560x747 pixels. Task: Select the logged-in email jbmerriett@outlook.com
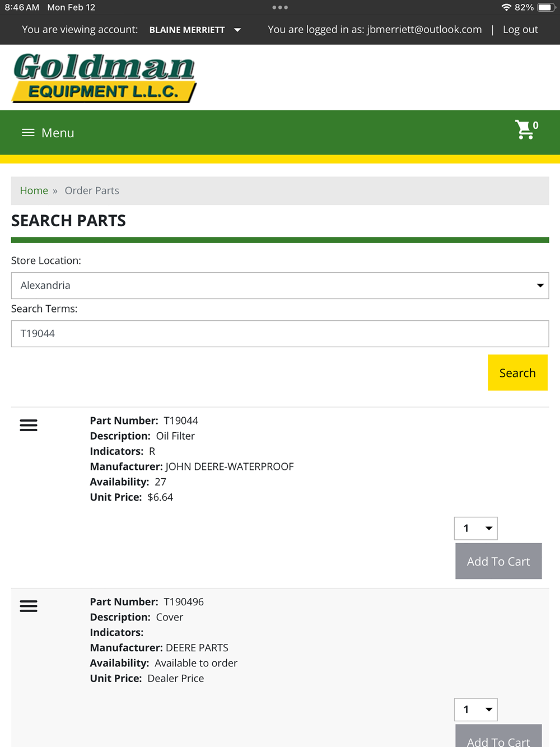tap(424, 30)
